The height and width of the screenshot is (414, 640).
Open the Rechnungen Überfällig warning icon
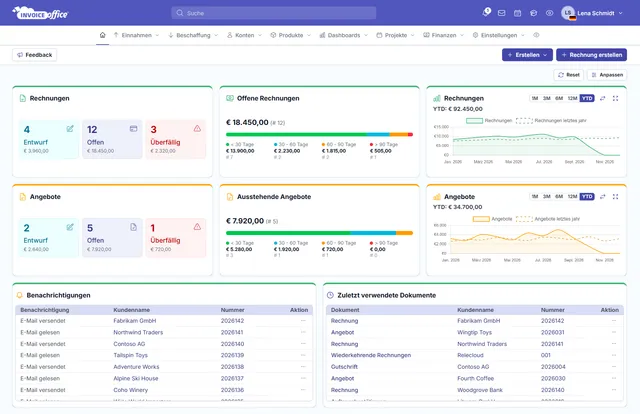(197, 129)
